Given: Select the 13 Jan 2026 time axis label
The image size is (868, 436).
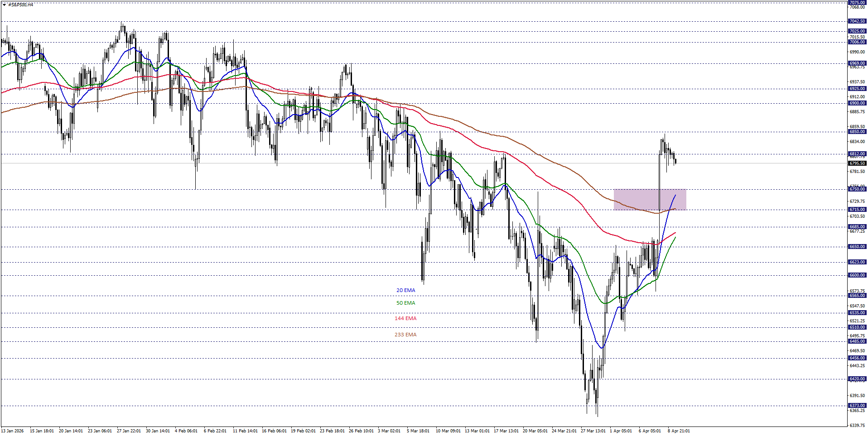Looking at the screenshot, I should pyautogui.click(x=12, y=431).
